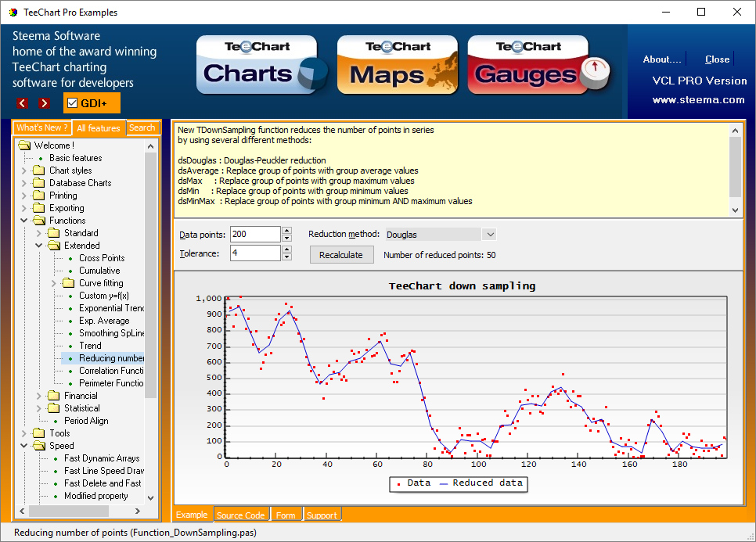
Task: Click the TeeChart app icon in title bar
Action: pos(13,12)
